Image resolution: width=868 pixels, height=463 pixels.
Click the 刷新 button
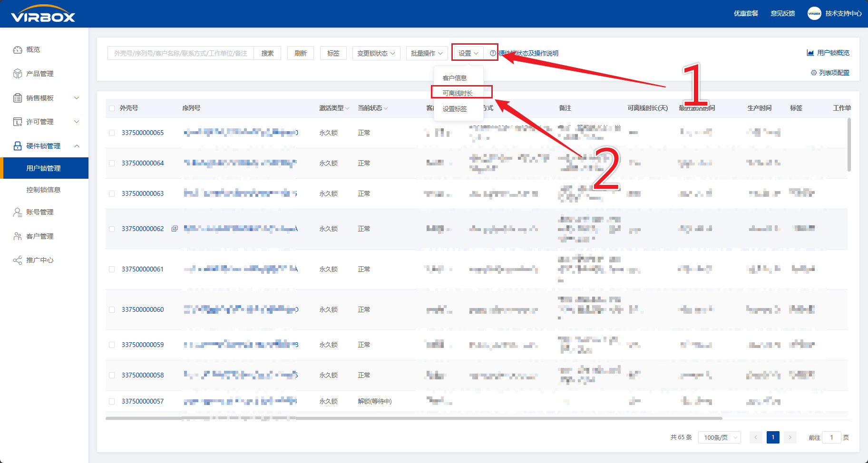[301, 53]
